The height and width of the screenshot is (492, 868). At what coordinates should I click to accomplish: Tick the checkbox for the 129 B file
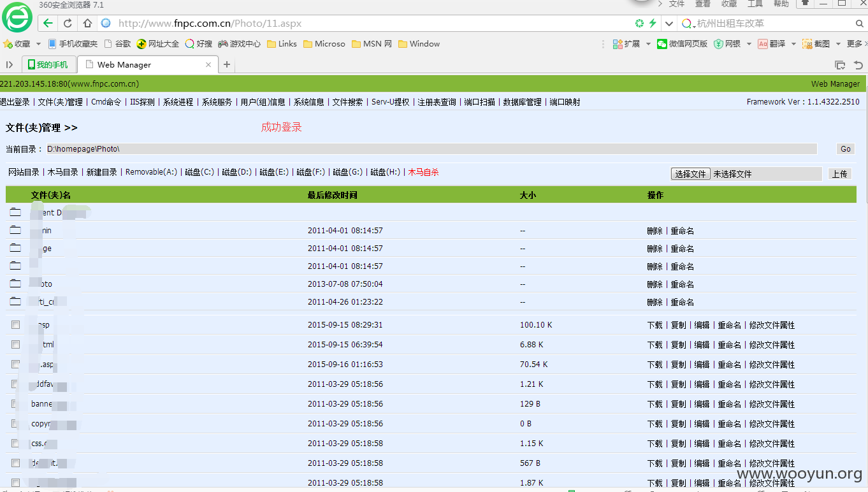pyautogui.click(x=15, y=404)
